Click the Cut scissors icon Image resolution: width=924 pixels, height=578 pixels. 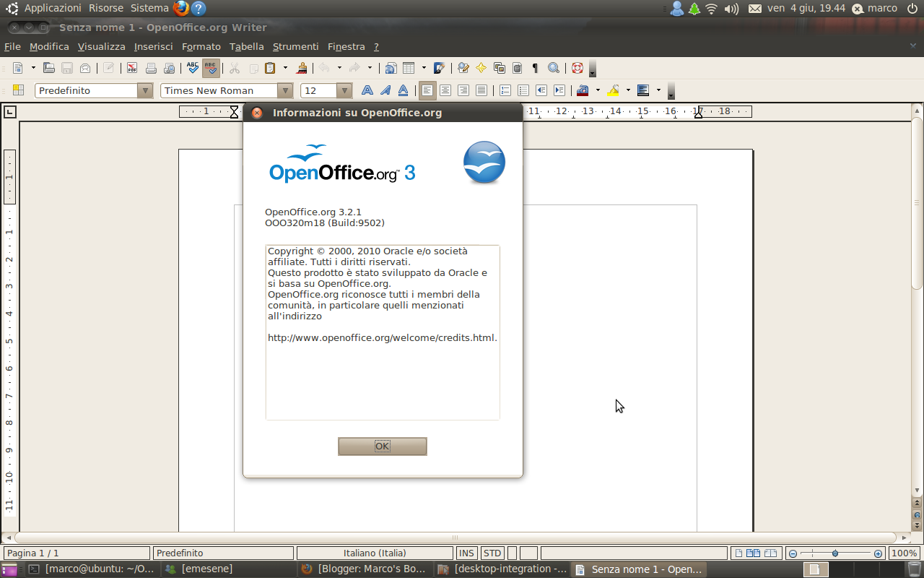pos(235,68)
